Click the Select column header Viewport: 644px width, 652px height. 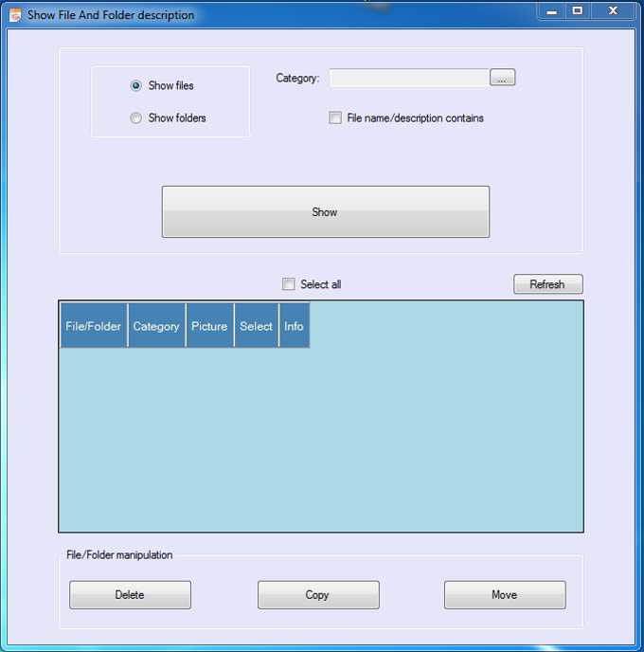point(256,326)
